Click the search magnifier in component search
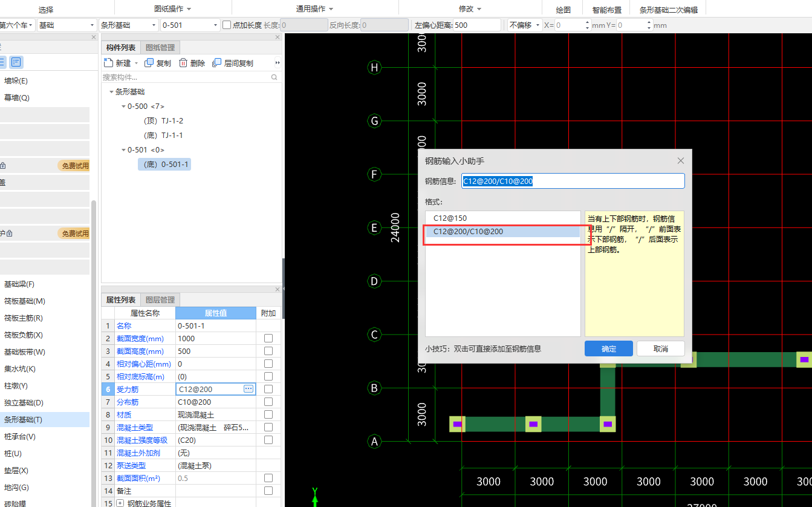812x507 pixels. click(274, 77)
